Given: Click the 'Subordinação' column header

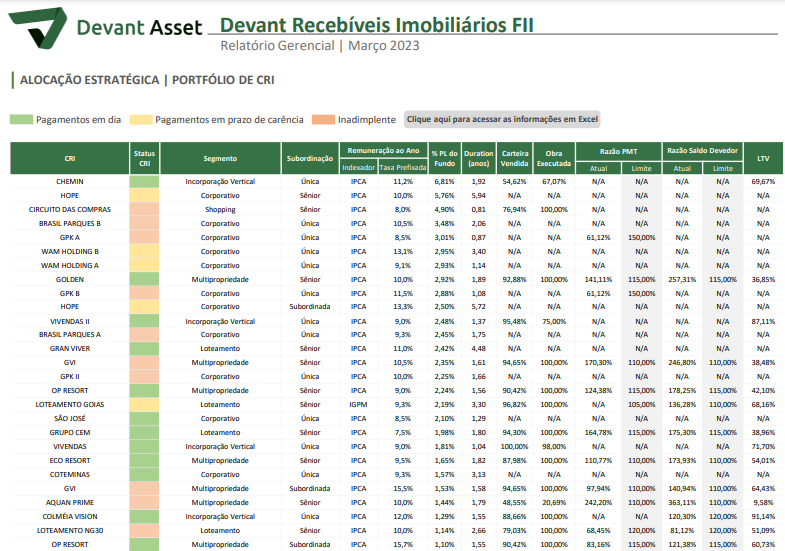Looking at the screenshot, I should click(x=309, y=158).
